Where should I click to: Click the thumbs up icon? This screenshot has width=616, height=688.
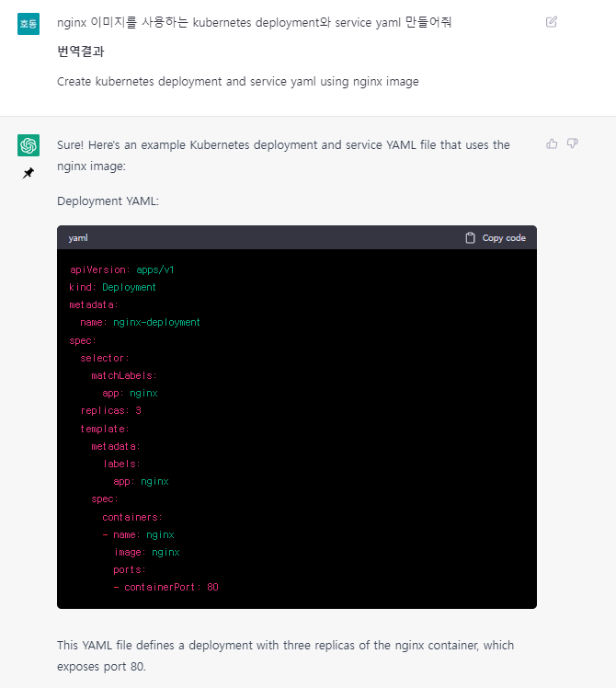552,143
